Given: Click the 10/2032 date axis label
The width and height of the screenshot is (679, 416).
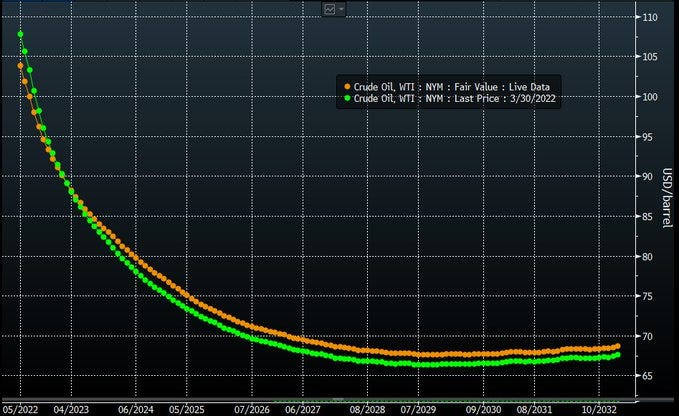Looking at the screenshot, I should click(599, 410).
